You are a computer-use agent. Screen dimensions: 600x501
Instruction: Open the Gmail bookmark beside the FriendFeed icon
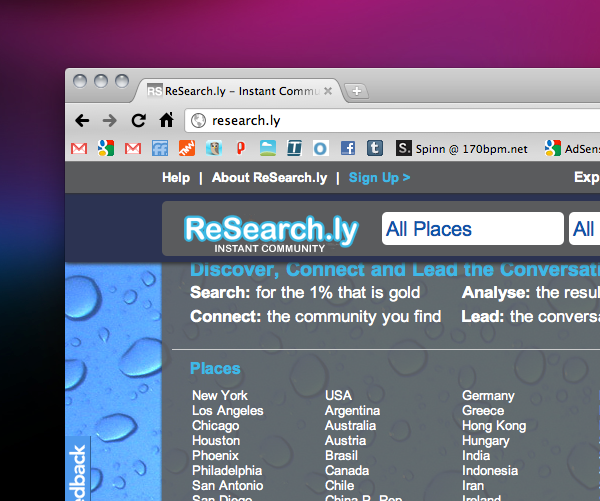(x=133, y=149)
